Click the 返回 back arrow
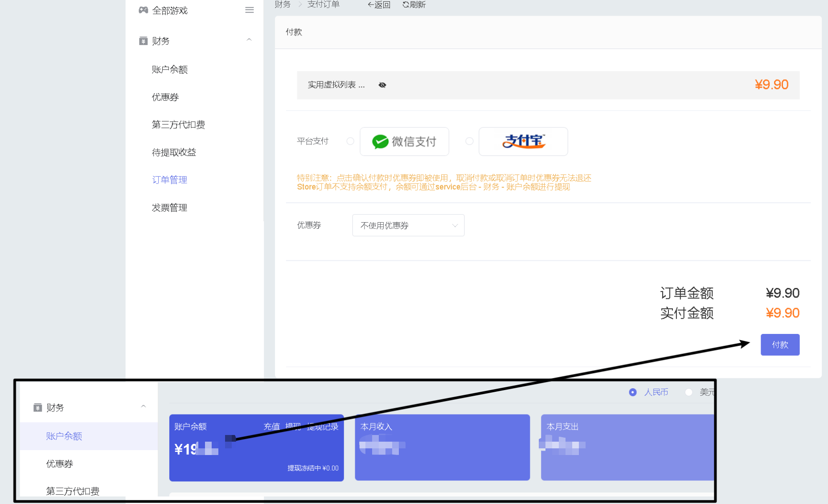Viewport: 828px width, 504px height. (x=370, y=4)
